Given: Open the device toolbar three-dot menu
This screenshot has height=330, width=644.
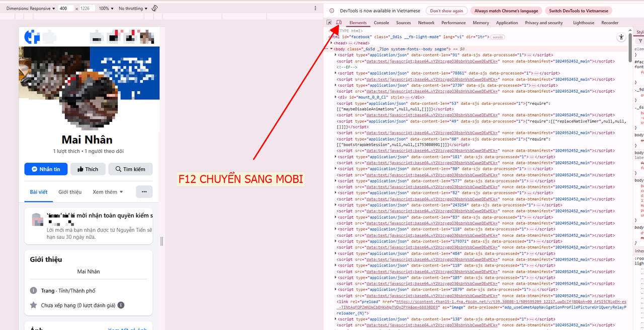Looking at the screenshot, I should tap(315, 9).
